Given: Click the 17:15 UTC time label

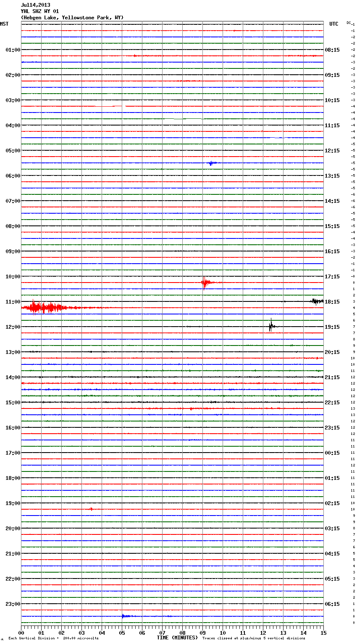Looking at the screenshot, I should point(332,277).
